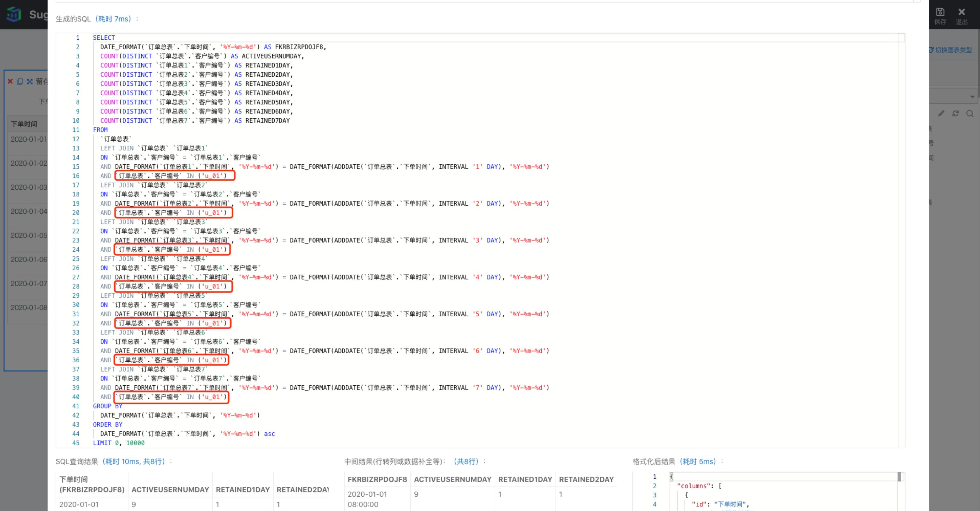Click the copy chart icon beside the red X
The image size is (980, 511).
tap(20, 82)
